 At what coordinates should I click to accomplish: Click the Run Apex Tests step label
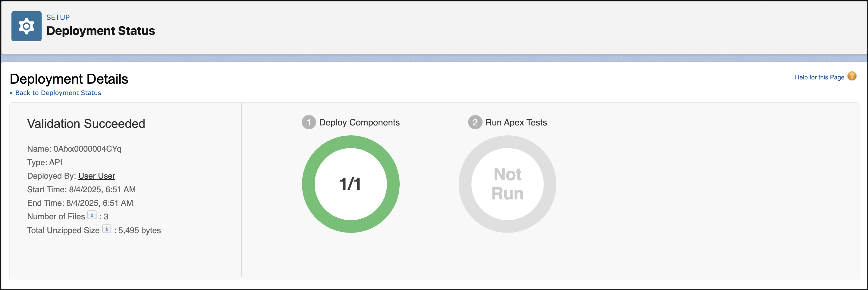(x=516, y=122)
